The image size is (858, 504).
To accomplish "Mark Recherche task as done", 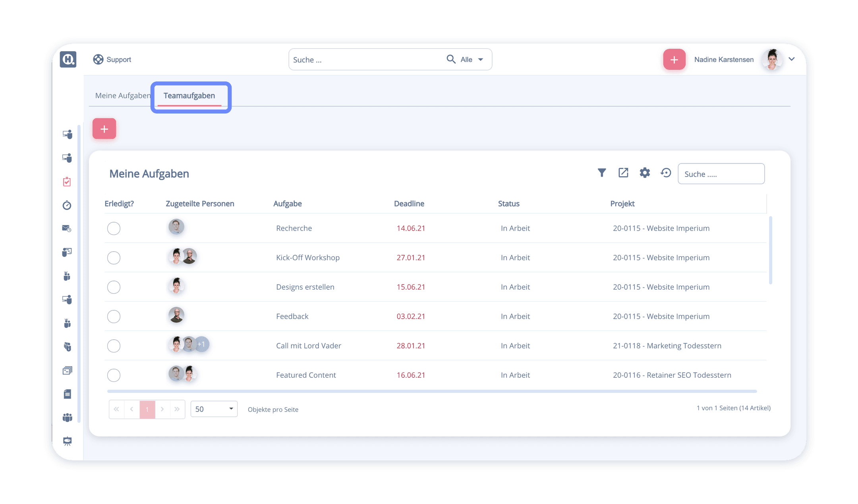I will pyautogui.click(x=114, y=228).
